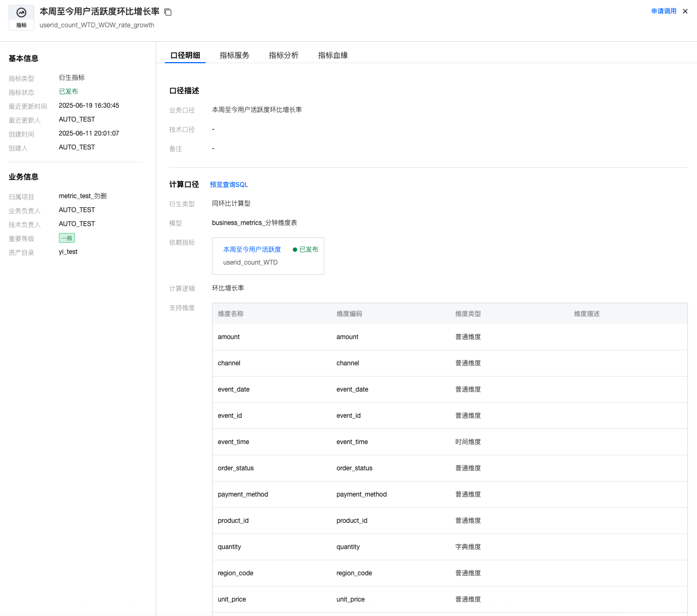Click the region_code dimension code cell
This screenshot has height=616, width=697.
(354, 573)
